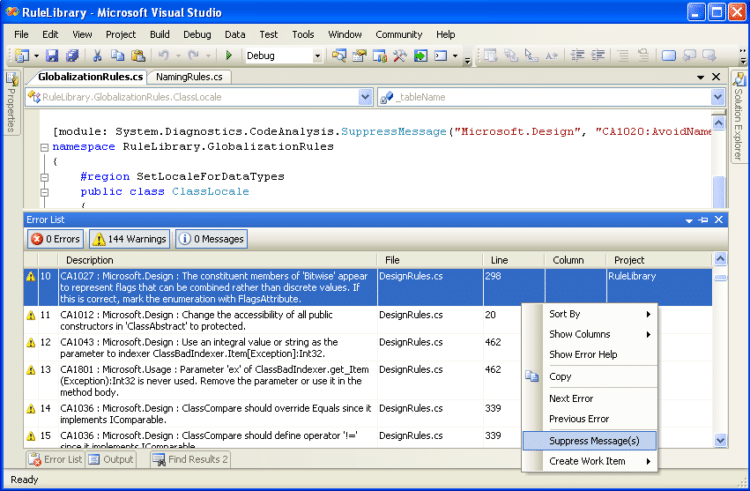
Task: Open the Build menu
Action: 159,34
